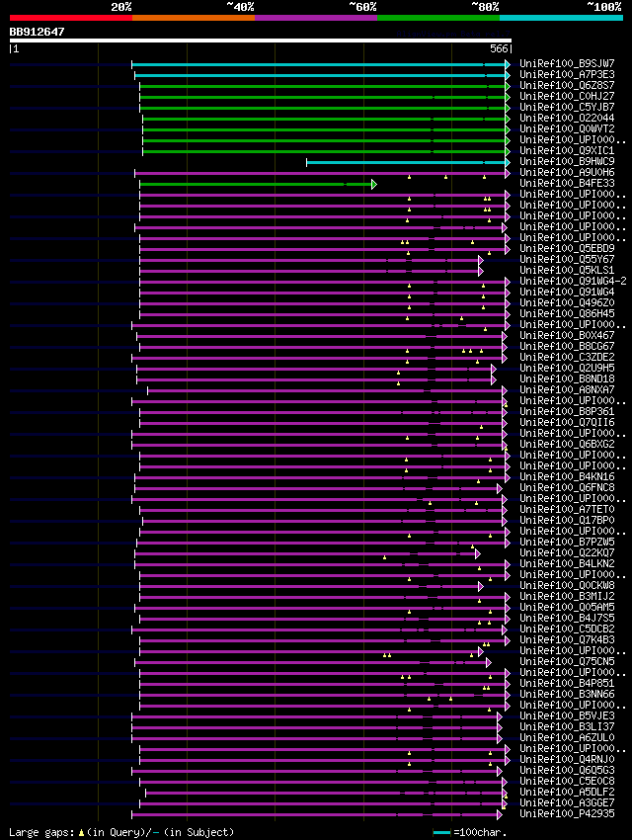Select the UniRef100_Q6FNC8 label

pyautogui.click(x=567, y=487)
